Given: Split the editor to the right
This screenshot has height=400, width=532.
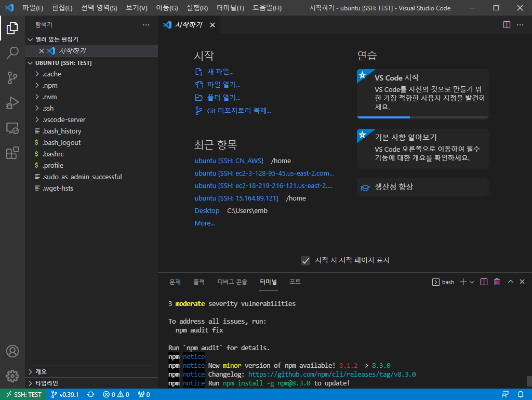Looking at the screenshot, I should (507, 25).
